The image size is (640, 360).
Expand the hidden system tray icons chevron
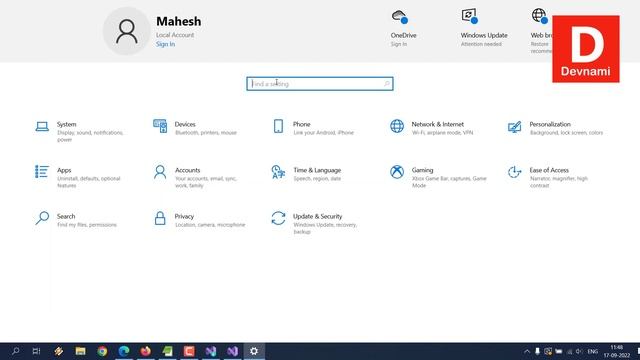click(527, 351)
